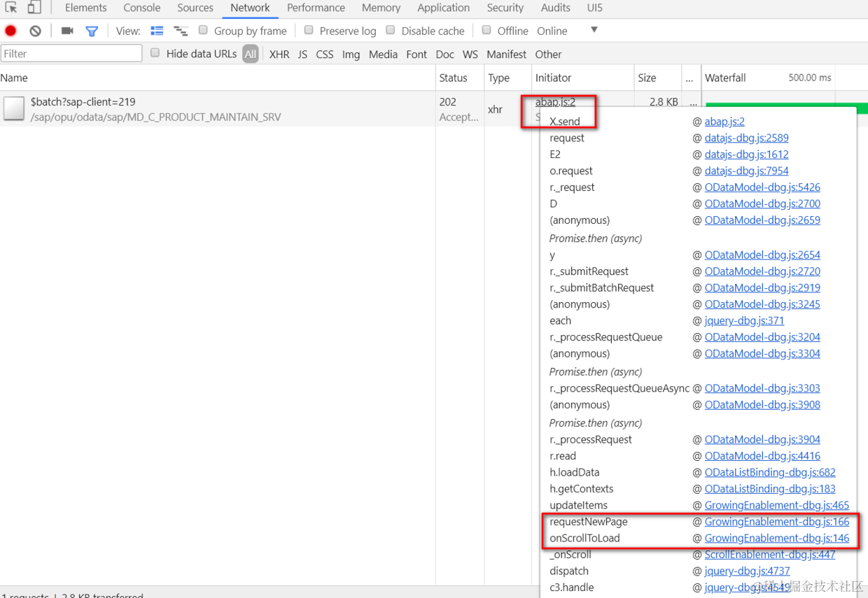Viewport: 868px width, 598px height.
Task: Open ODataListBinding-dbg.js:682 link
Action: point(770,472)
